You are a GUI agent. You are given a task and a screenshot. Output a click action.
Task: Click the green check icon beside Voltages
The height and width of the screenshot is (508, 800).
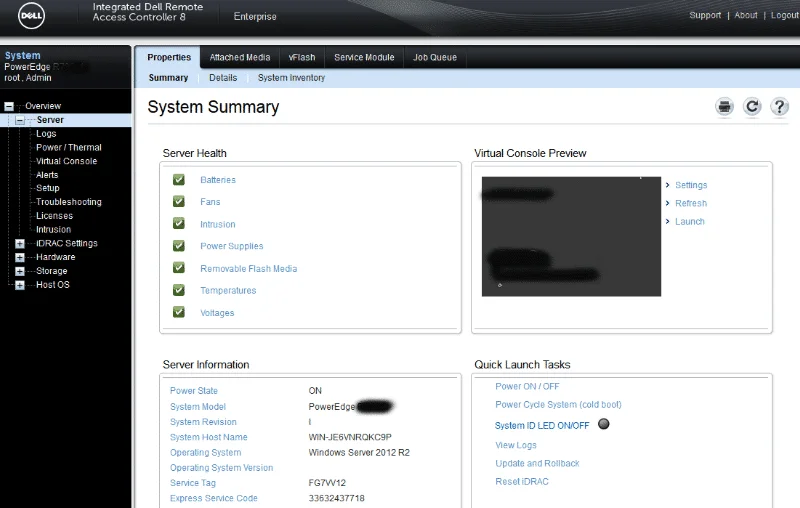(179, 312)
